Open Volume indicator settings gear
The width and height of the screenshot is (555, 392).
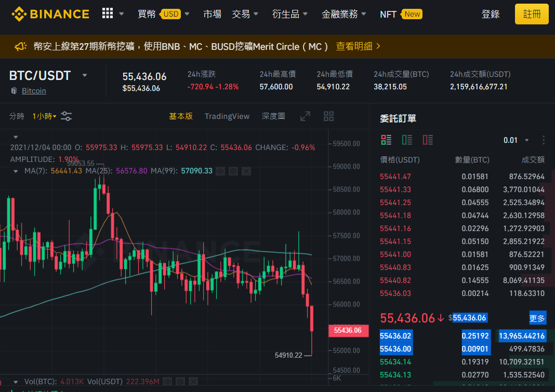180,382
